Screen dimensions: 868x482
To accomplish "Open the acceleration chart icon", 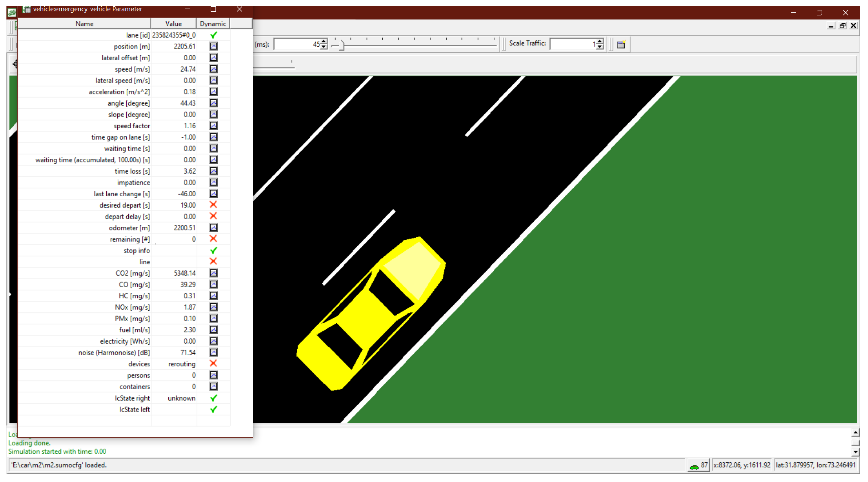I will tap(213, 92).
